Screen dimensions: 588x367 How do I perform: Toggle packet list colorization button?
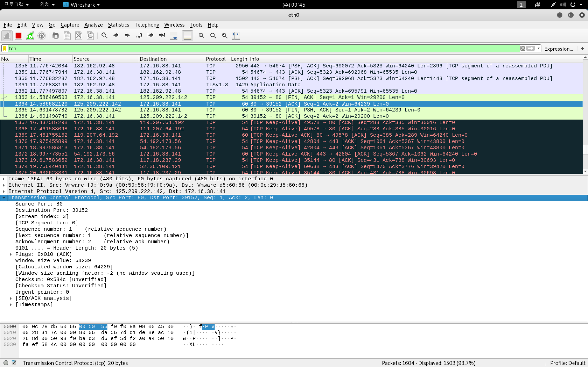coord(187,36)
